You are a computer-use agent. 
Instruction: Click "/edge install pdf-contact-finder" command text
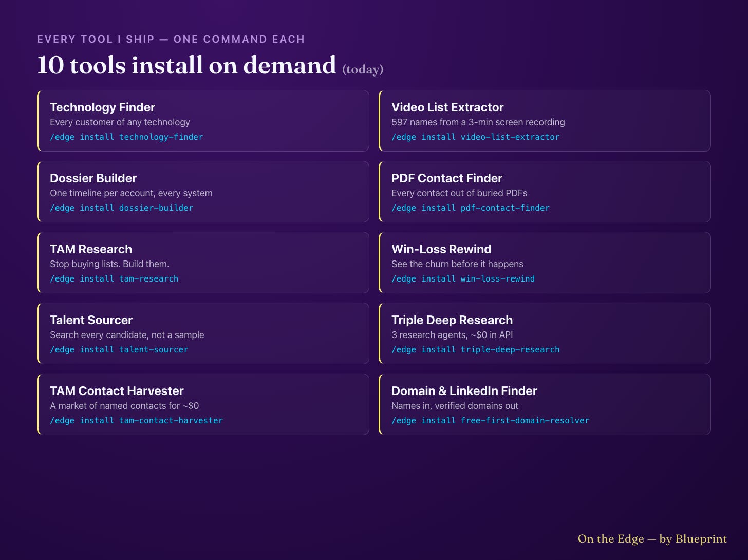tap(471, 208)
